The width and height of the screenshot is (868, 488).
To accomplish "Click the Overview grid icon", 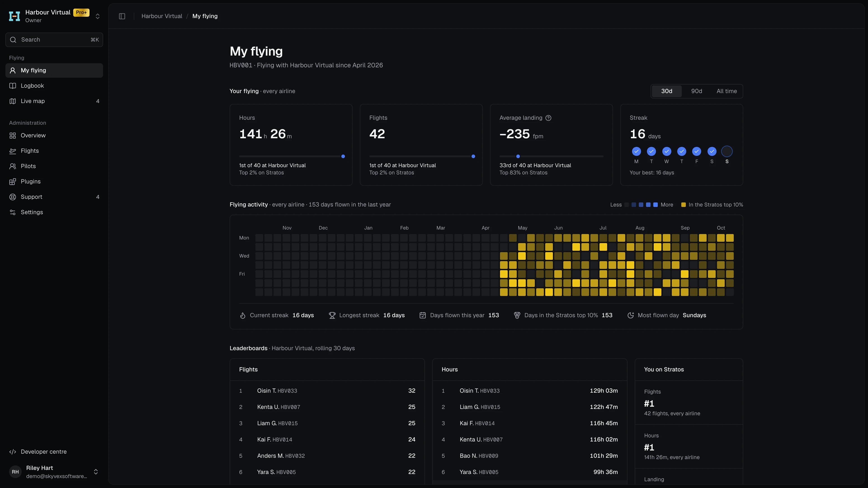I will tap(13, 135).
